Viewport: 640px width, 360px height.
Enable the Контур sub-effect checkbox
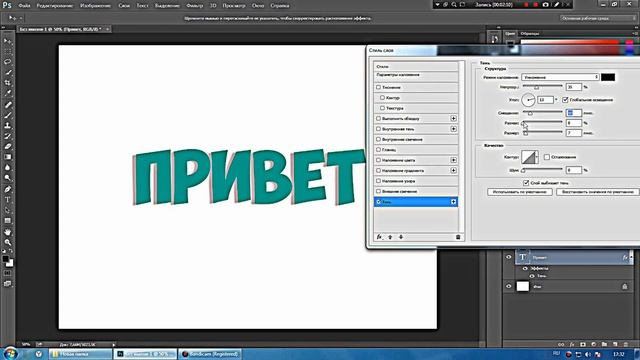382,98
